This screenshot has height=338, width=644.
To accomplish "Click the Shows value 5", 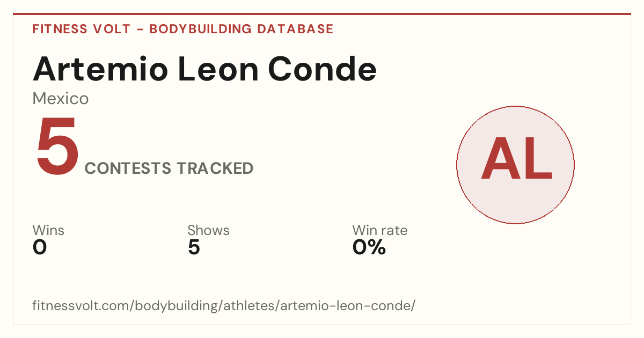I will pyautogui.click(x=194, y=247).
